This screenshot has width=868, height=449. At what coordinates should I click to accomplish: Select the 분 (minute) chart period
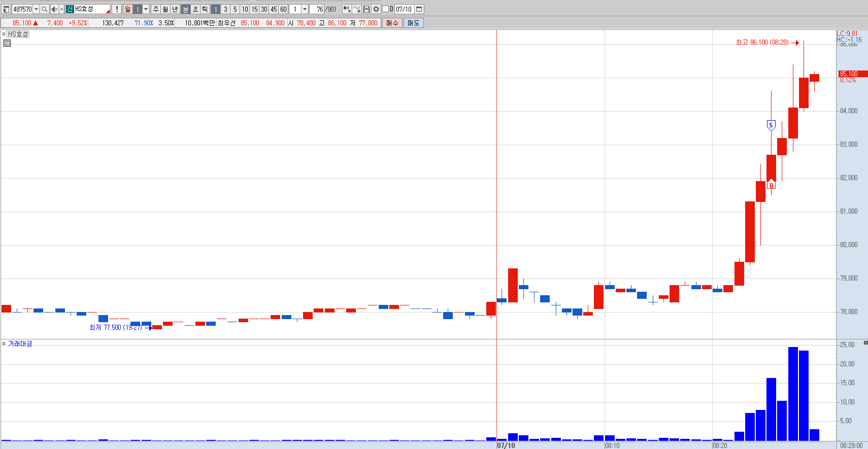click(186, 9)
